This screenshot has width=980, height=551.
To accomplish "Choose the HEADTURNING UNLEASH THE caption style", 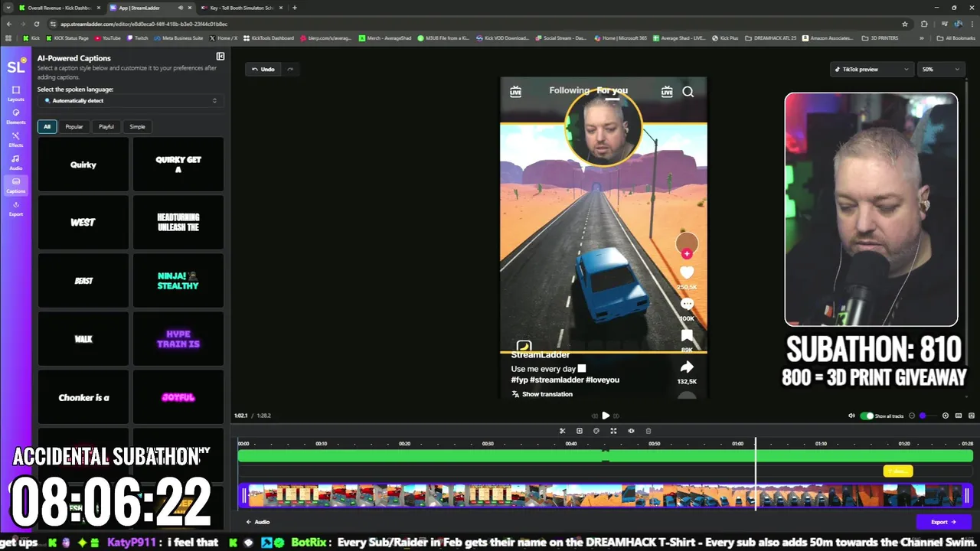I will (x=178, y=223).
